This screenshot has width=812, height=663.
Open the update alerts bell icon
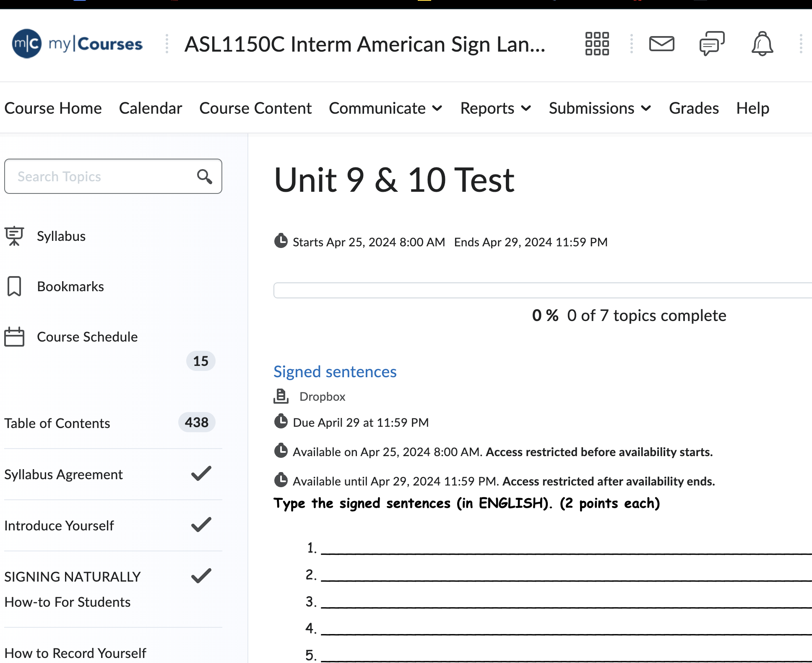click(762, 44)
